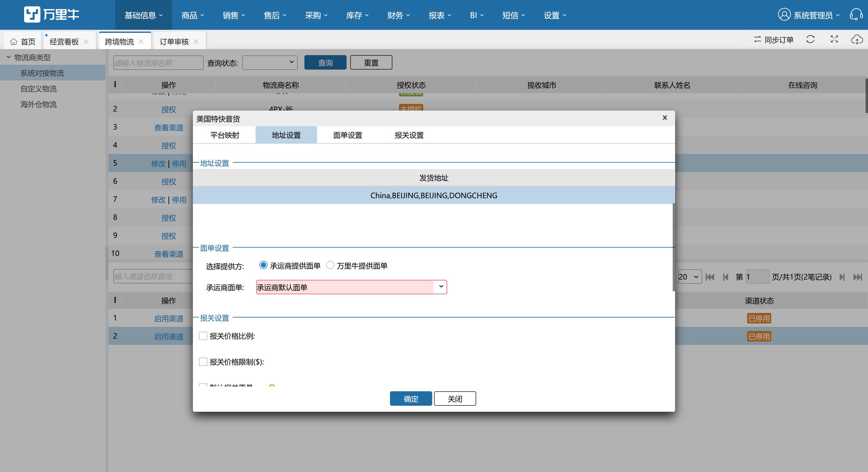Open the user avatar icon
This screenshot has height=472, width=868.
click(784, 15)
